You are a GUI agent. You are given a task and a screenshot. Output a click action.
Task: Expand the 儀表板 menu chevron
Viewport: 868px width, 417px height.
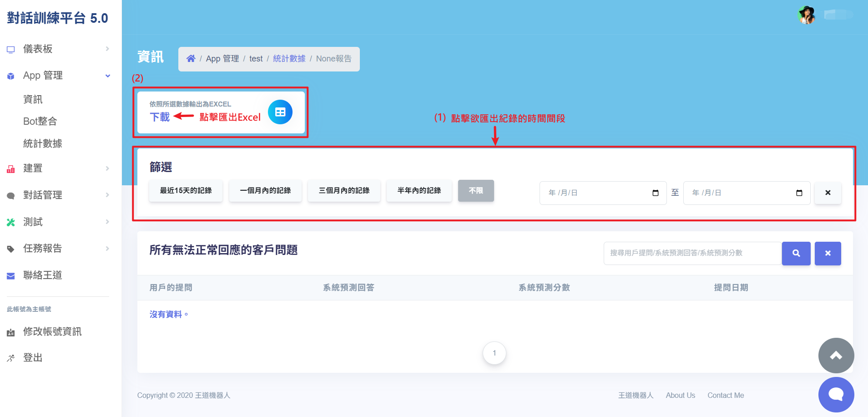(x=107, y=49)
